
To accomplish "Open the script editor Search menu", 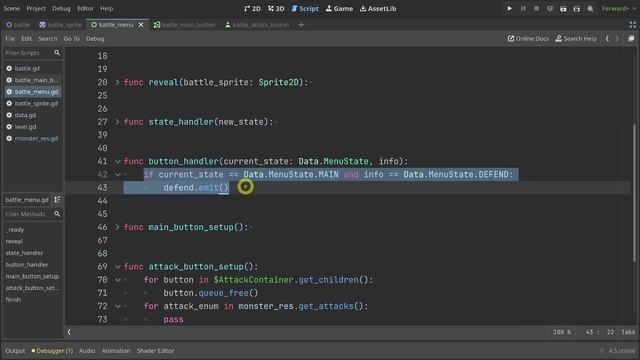I will coord(48,38).
